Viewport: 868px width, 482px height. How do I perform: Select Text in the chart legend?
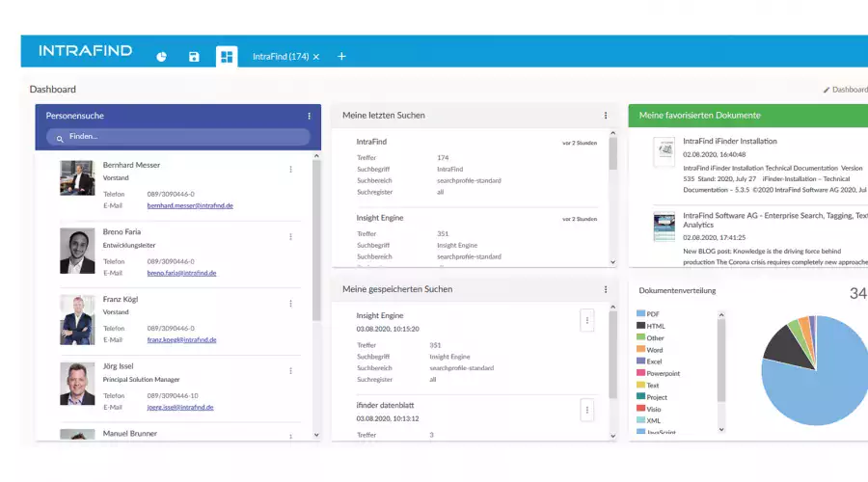(x=653, y=386)
